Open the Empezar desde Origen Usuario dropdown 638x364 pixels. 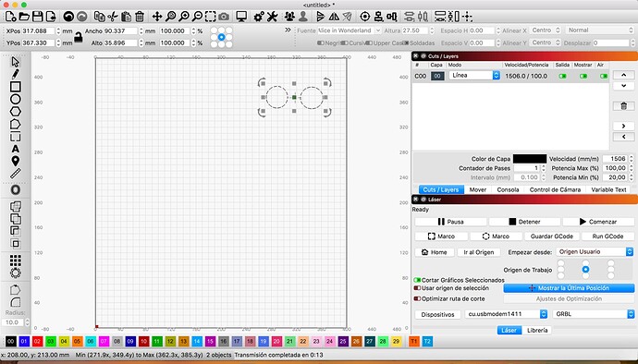click(595, 251)
